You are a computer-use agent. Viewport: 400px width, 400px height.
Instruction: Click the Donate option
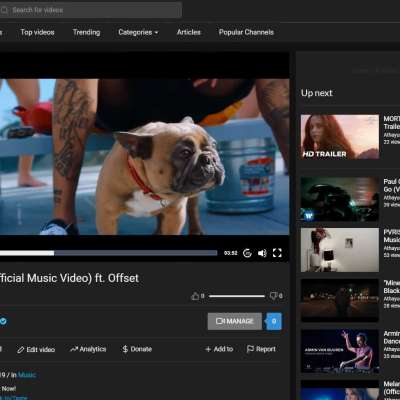[x=137, y=349]
